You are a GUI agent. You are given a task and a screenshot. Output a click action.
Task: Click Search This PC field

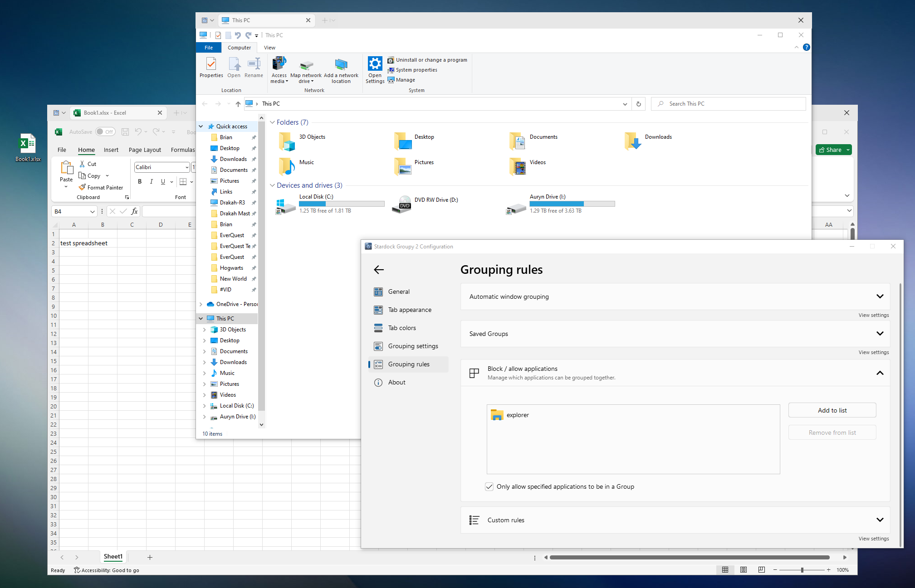pos(728,104)
